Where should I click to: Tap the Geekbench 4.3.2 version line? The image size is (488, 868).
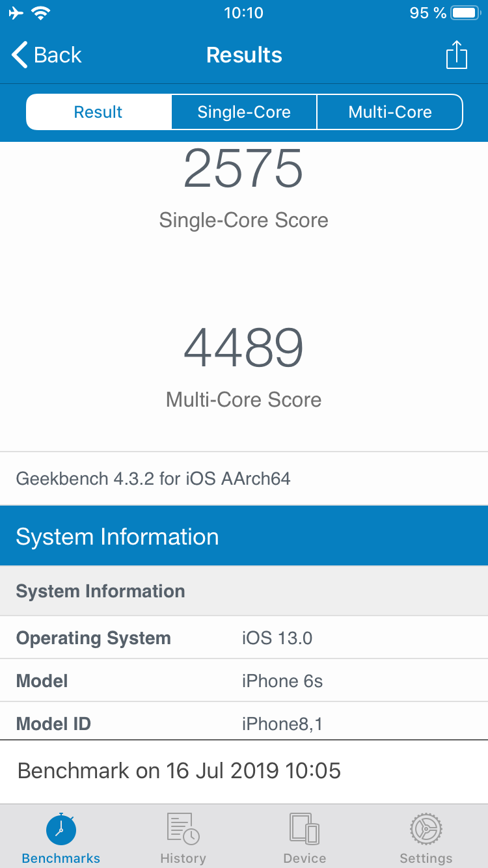pos(154,479)
